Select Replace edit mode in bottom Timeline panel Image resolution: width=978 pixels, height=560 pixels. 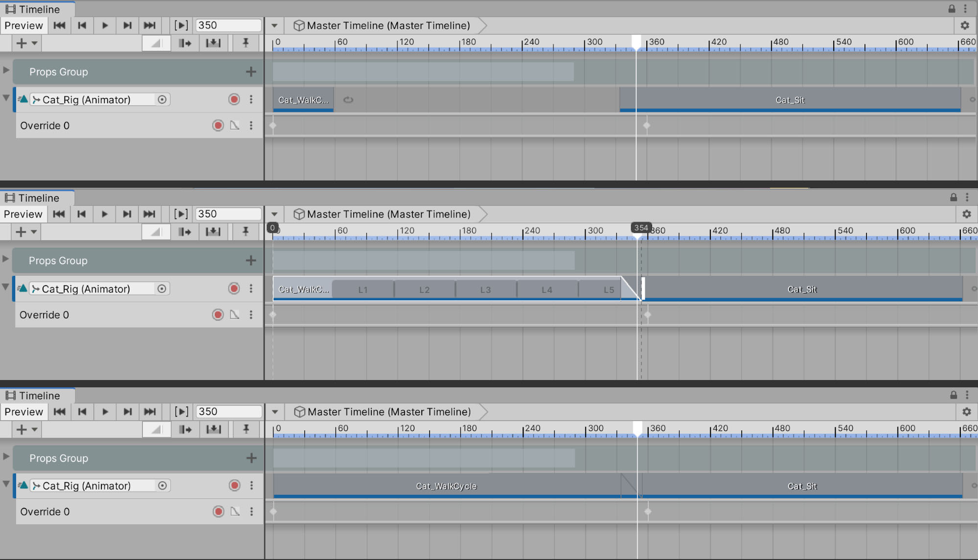pos(213,429)
